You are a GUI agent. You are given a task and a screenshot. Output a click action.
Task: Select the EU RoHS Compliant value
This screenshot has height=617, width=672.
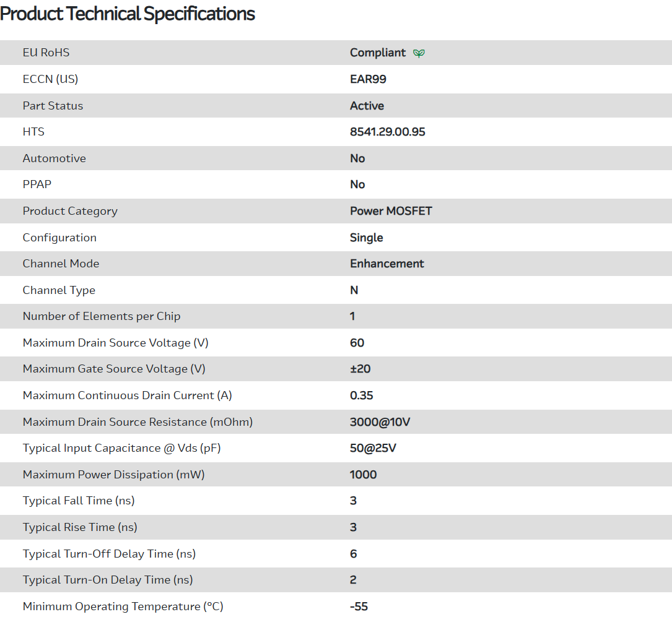pos(377,53)
